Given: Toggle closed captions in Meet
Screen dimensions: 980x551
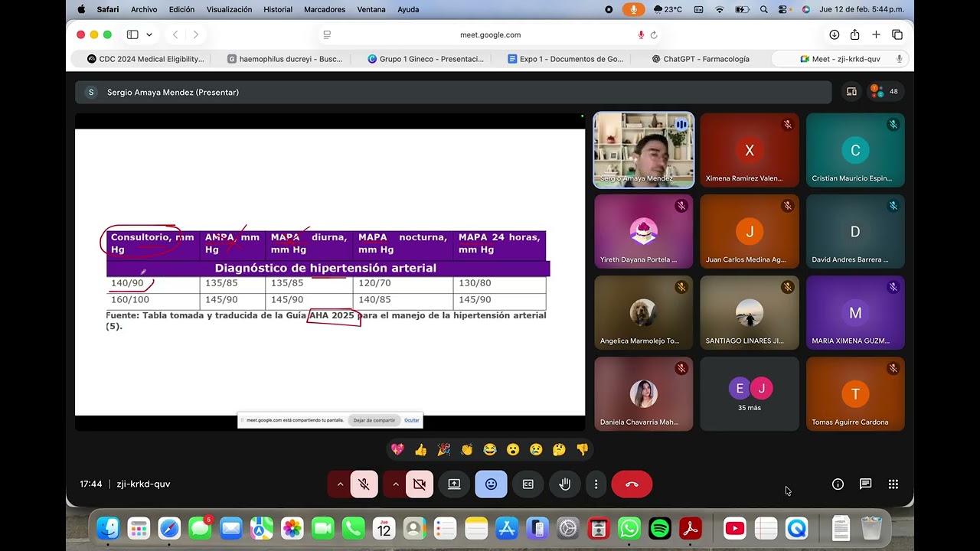Looking at the screenshot, I should coord(528,484).
